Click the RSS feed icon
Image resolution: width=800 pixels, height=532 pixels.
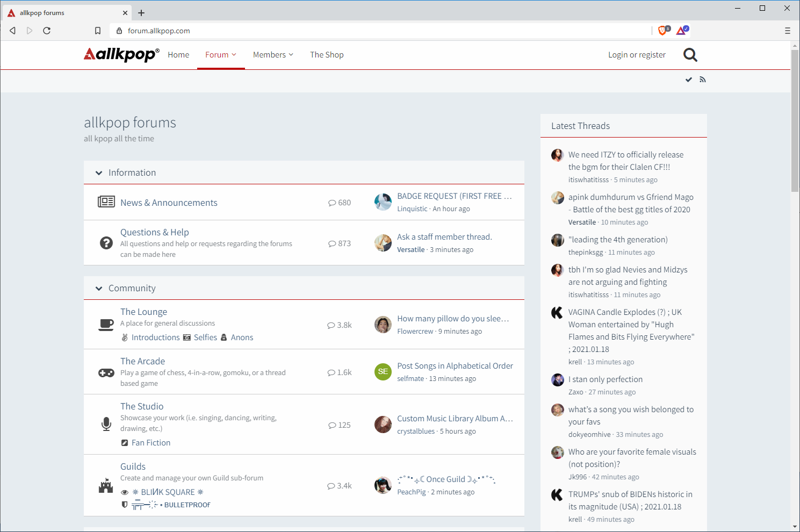[x=703, y=80]
